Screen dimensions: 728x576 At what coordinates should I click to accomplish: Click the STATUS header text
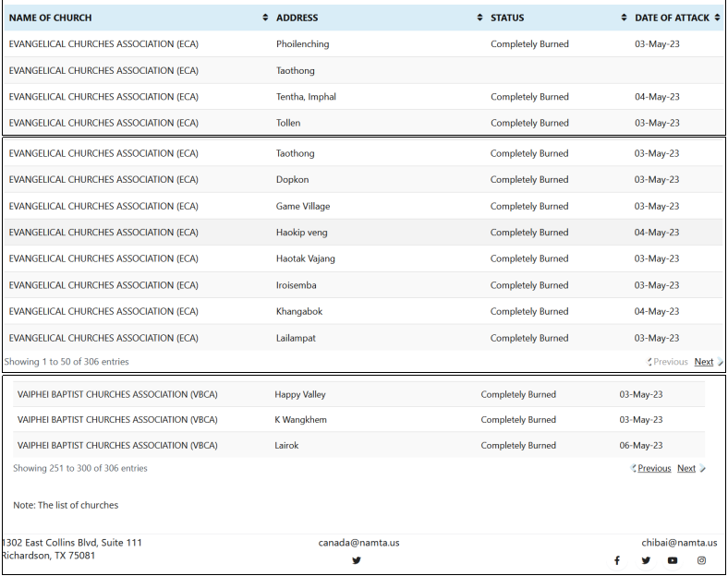point(507,18)
